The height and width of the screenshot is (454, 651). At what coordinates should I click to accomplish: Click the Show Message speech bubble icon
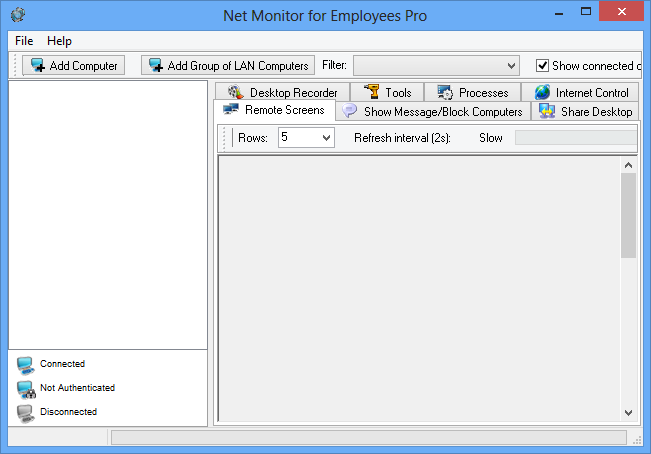tap(350, 111)
